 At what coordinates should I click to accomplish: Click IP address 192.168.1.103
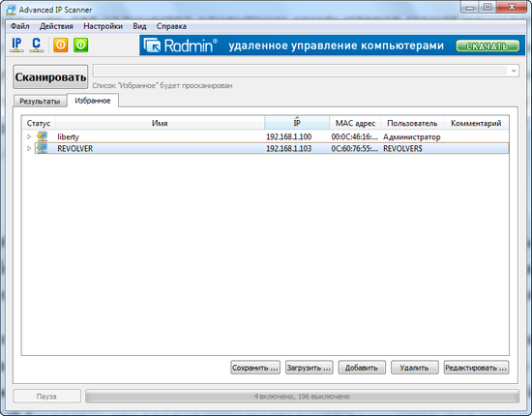point(289,148)
